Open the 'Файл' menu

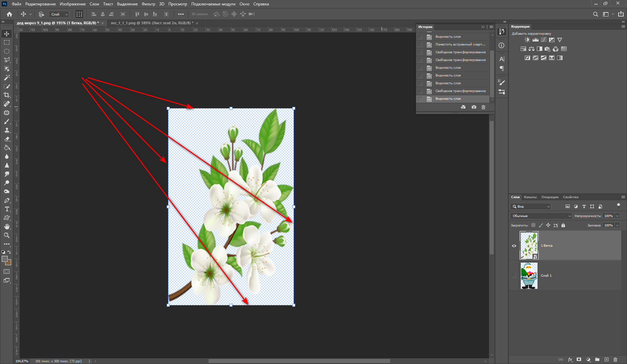pos(16,4)
